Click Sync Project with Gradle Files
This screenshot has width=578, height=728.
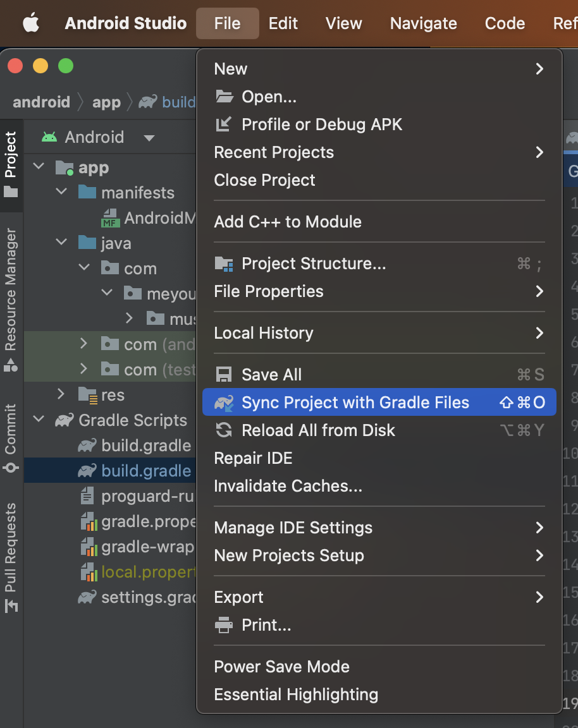[x=355, y=403]
